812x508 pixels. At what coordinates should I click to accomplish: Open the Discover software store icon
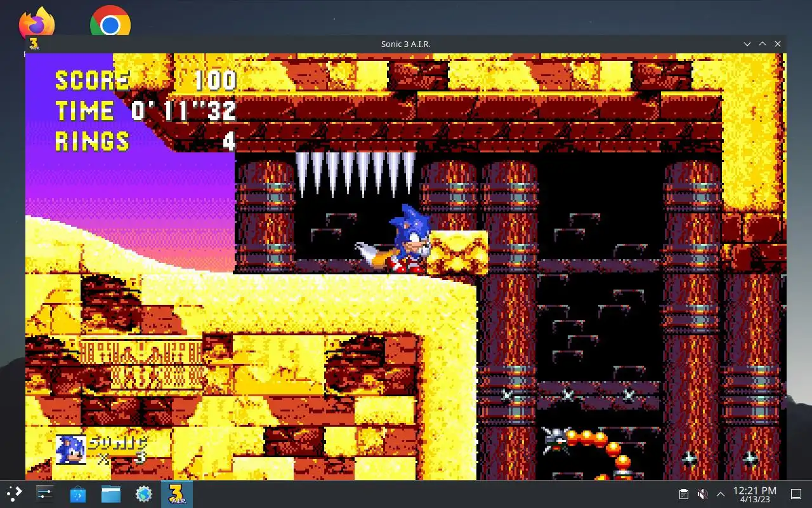pos(78,493)
